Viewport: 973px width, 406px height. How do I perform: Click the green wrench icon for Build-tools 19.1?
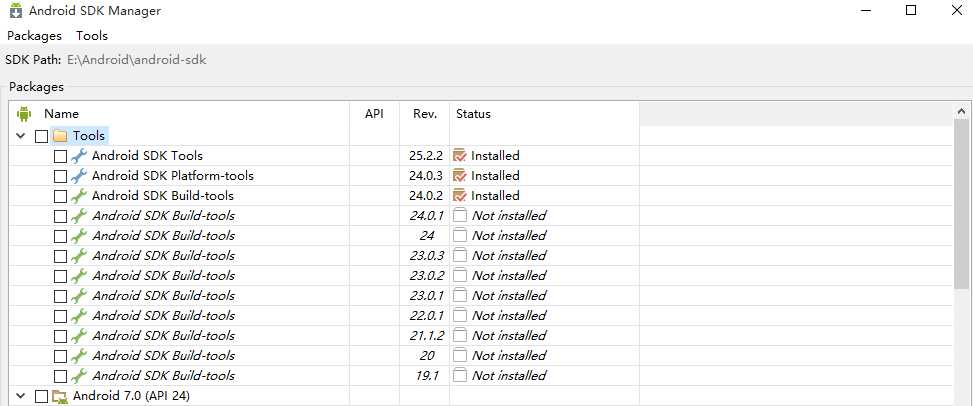(78, 375)
